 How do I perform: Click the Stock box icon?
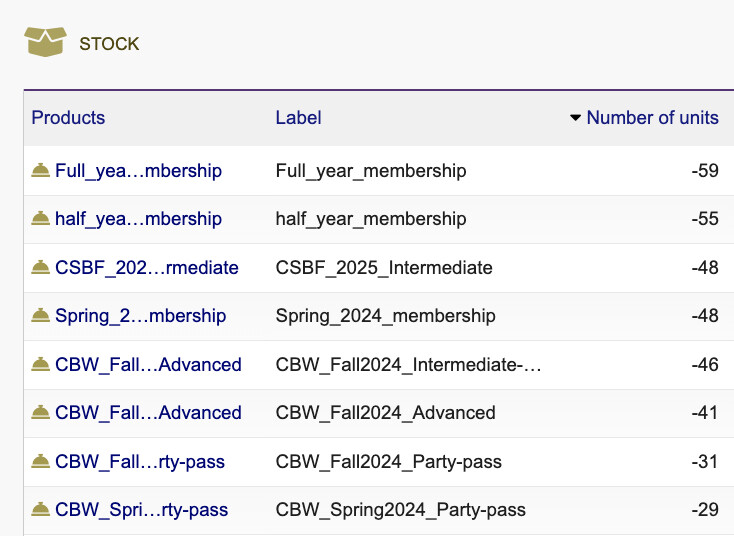click(x=45, y=42)
